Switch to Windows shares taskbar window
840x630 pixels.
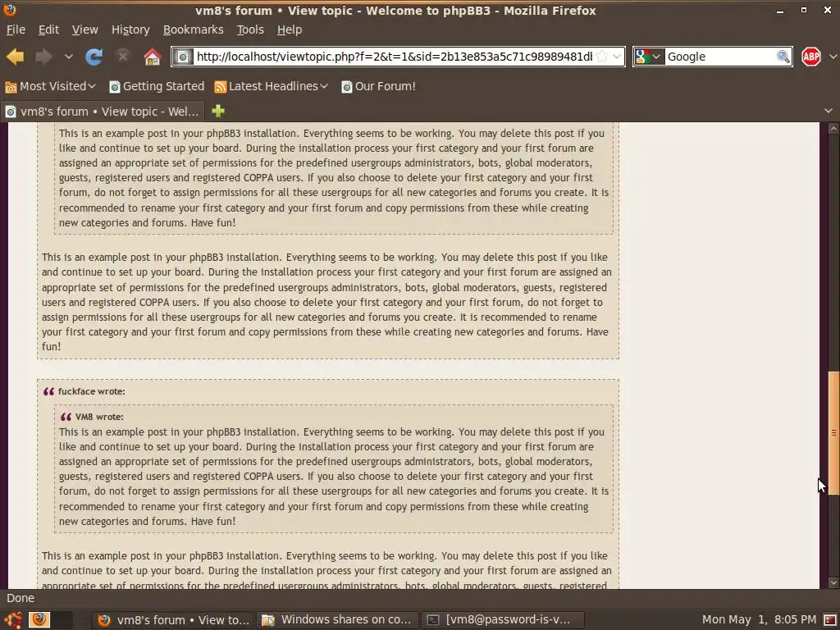[x=338, y=620]
